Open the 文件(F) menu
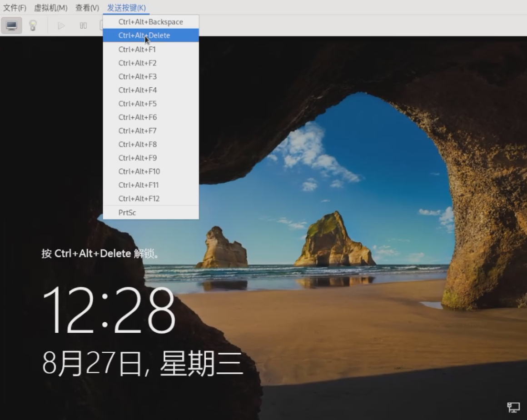The width and height of the screenshot is (527, 420). click(x=15, y=8)
